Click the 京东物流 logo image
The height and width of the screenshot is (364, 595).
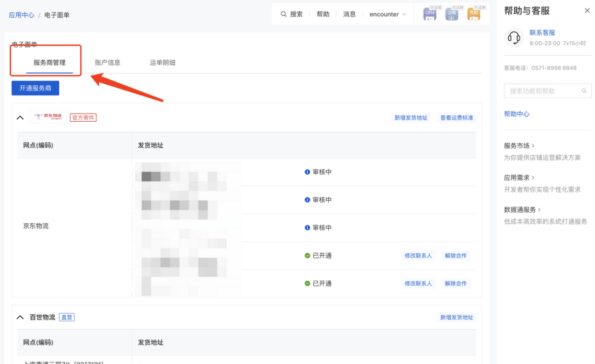point(48,117)
